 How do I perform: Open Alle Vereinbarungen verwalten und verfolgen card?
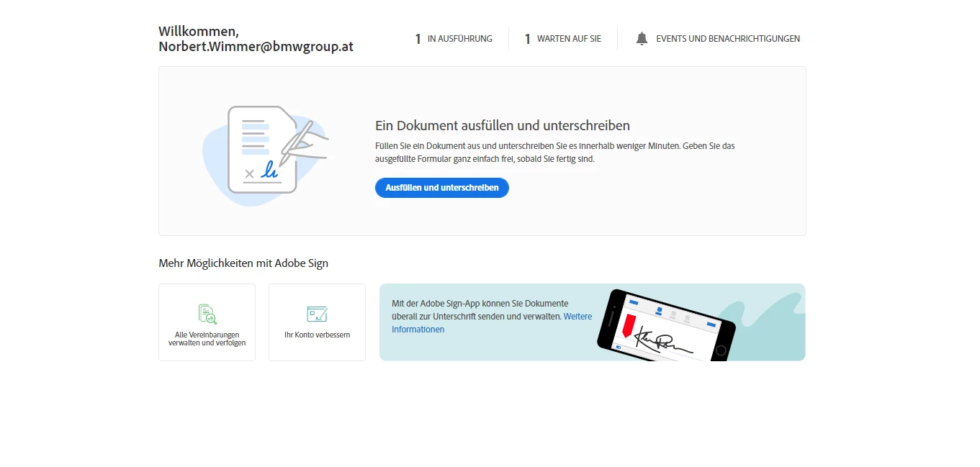click(x=207, y=322)
